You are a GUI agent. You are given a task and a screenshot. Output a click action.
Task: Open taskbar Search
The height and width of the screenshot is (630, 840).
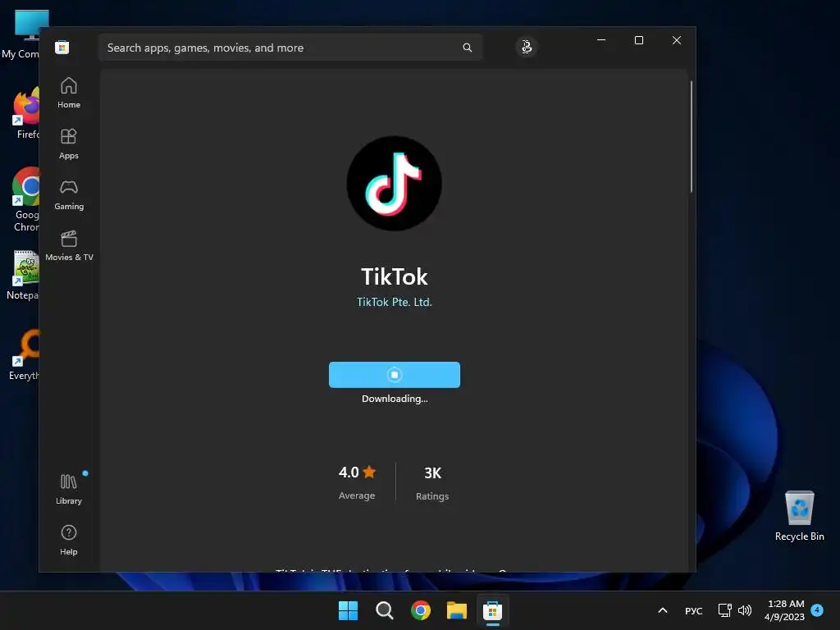[385, 610]
